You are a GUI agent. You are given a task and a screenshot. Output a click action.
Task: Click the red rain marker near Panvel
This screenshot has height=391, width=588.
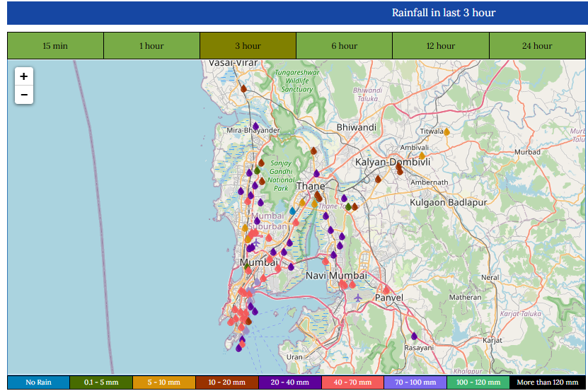386,290
